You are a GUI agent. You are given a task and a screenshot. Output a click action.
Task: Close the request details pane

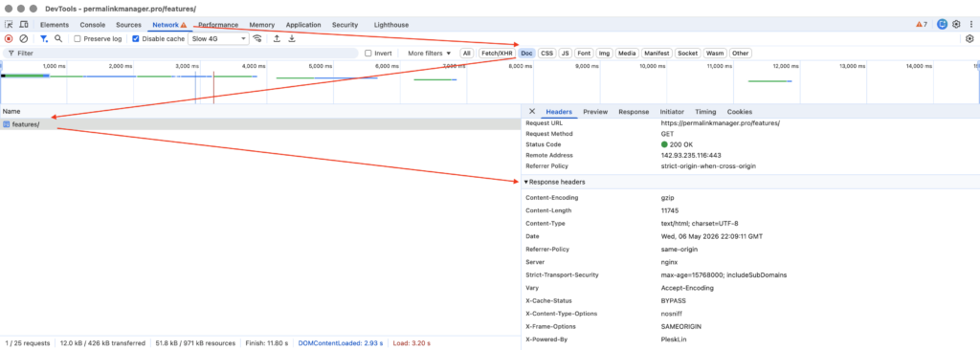pos(532,111)
